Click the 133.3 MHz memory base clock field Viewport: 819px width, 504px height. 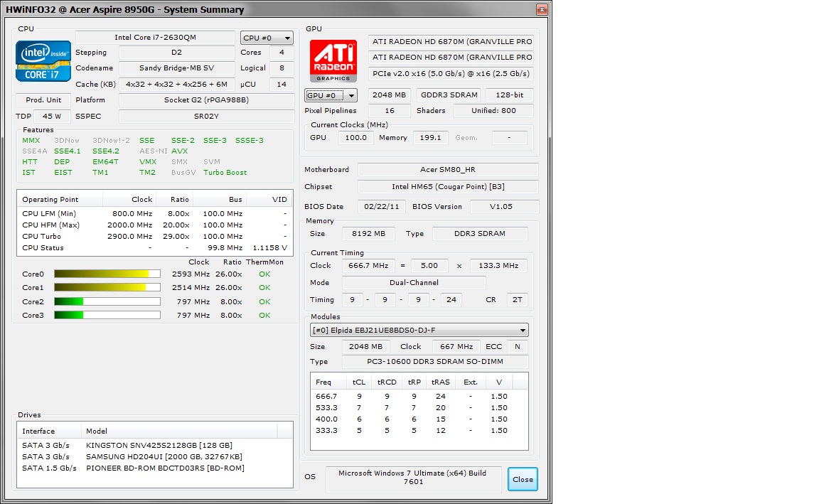click(498, 265)
